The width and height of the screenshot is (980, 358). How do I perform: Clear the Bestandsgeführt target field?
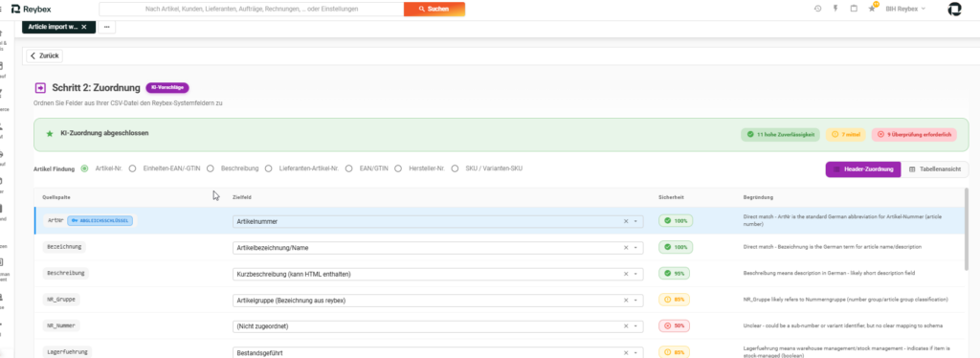[626, 352]
